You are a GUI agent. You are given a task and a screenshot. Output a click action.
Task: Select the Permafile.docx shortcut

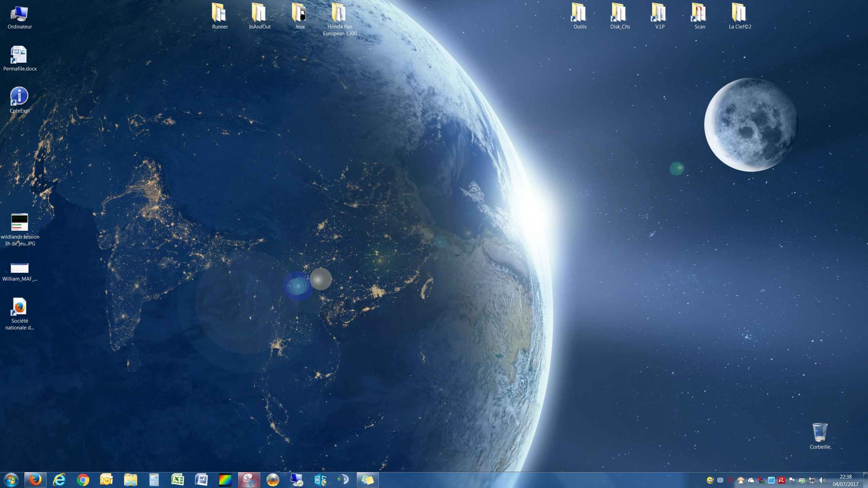[20, 59]
